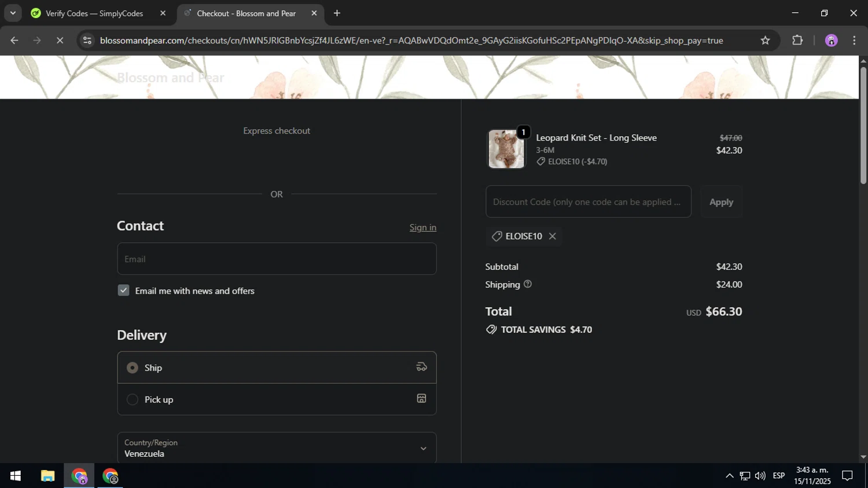The width and height of the screenshot is (868, 488).
Task: Click the Shipping $24.00 value
Action: (x=729, y=284)
